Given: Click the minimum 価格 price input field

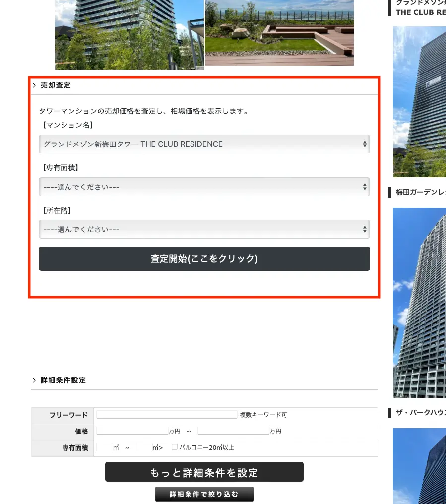Looking at the screenshot, I should coord(132,431).
